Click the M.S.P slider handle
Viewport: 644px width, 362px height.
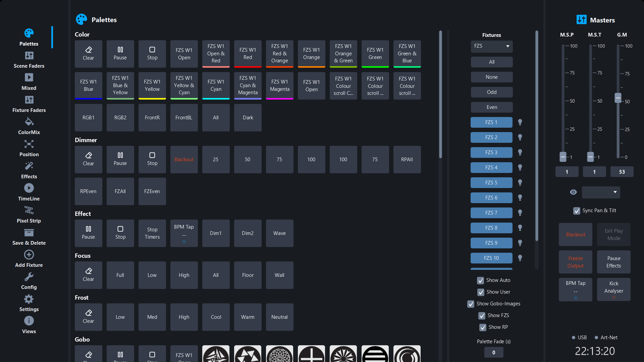point(563,157)
